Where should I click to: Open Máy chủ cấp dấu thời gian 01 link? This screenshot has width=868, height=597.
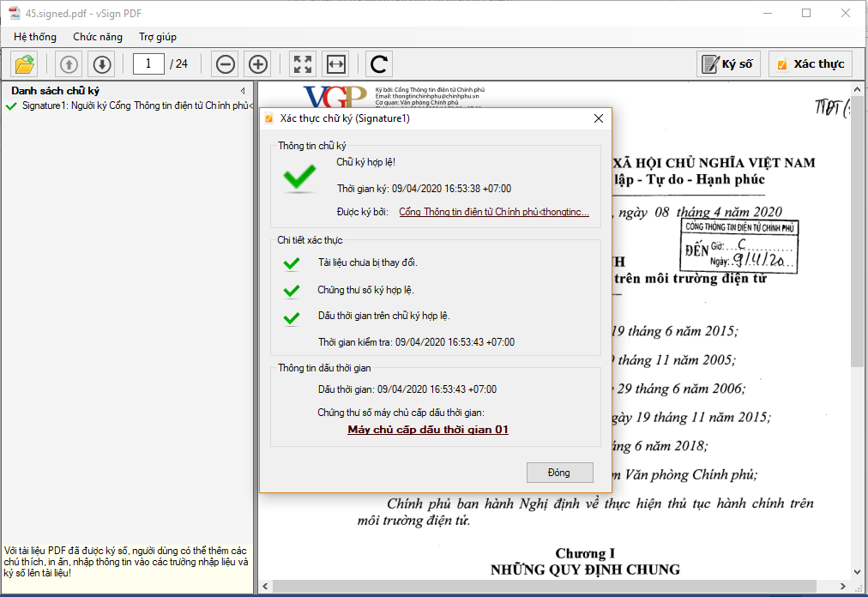click(x=428, y=430)
